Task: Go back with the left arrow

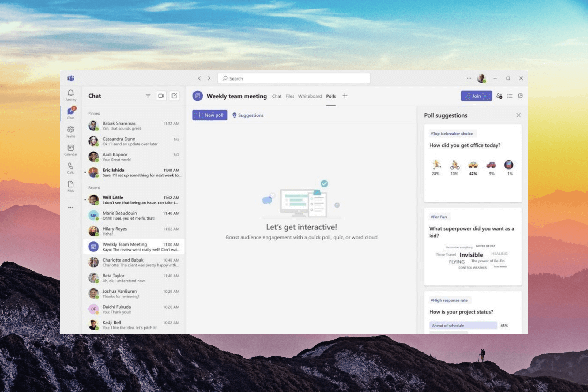Action: (x=199, y=78)
